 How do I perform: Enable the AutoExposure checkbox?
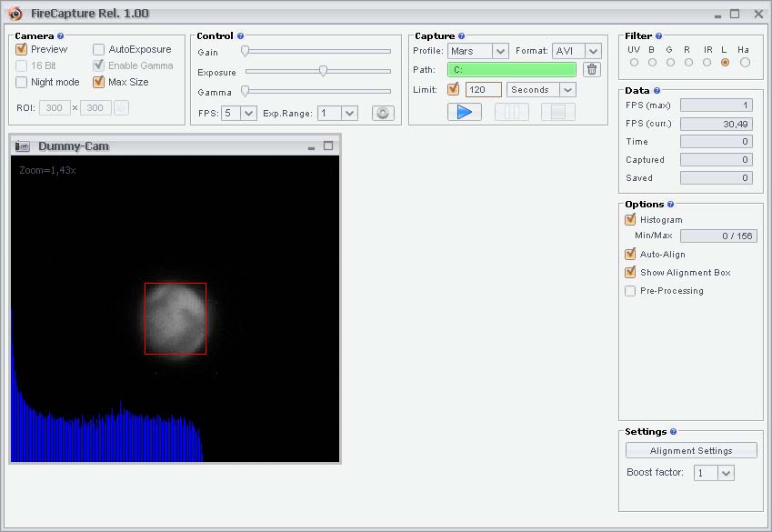tap(98, 49)
